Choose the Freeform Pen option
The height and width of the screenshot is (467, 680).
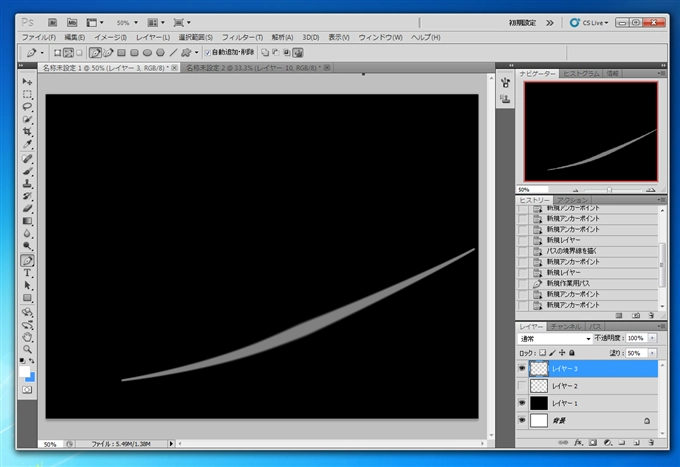click(108, 53)
